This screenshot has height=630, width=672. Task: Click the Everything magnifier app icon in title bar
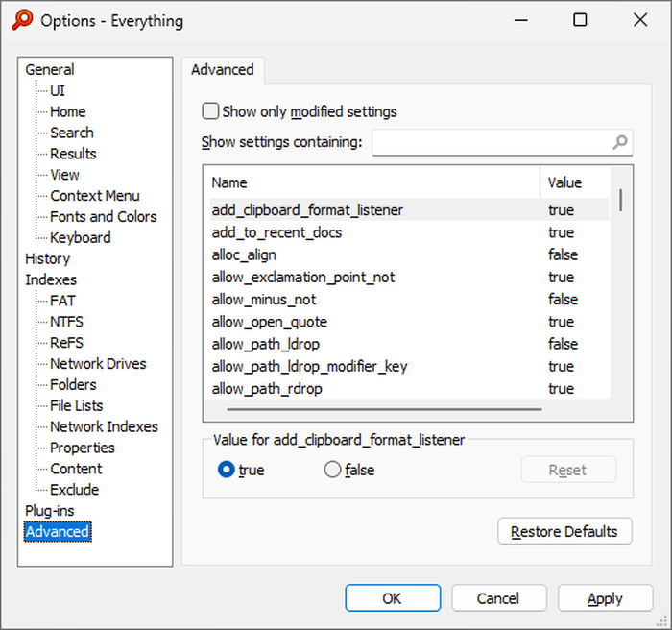pos(22,20)
